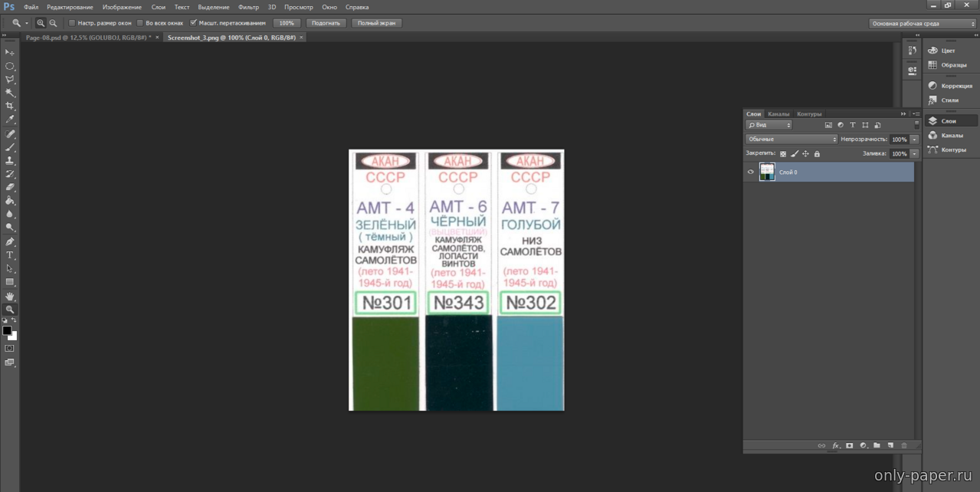
Task: Click the zoom out magnifier icon
Action: pyautogui.click(x=53, y=23)
